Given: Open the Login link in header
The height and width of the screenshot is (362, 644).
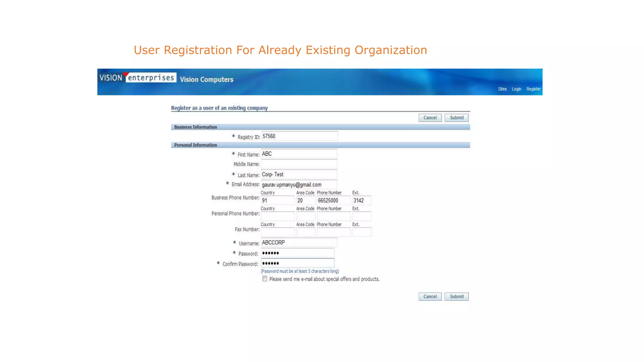Looking at the screenshot, I should [x=516, y=89].
